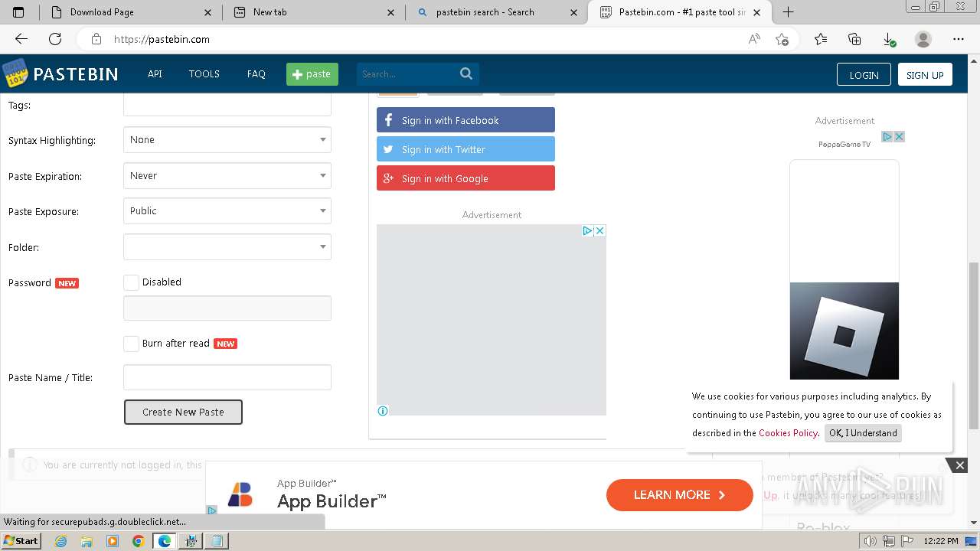Click the Roblox ad thumbnail
This screenshot has width=980, height=551.
click(844, 331)
